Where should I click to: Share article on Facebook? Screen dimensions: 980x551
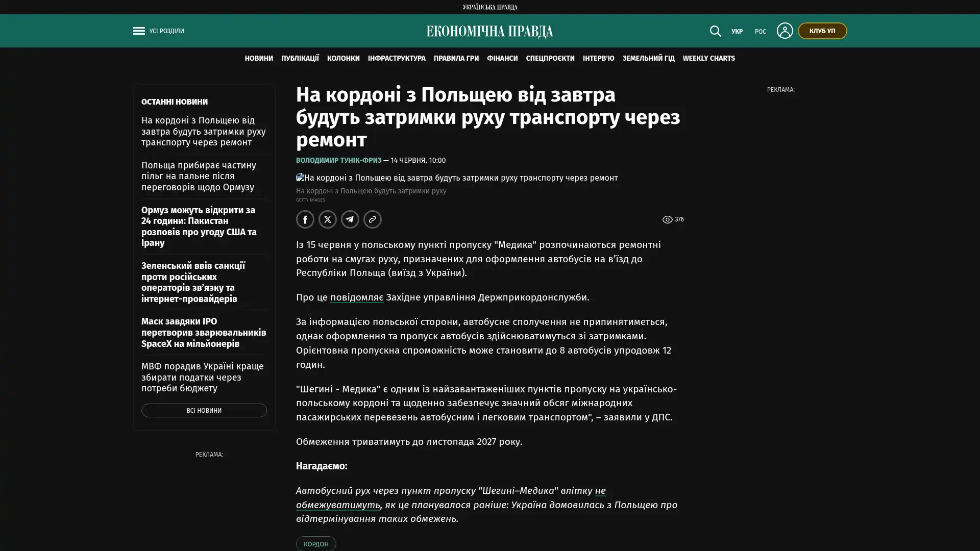click(305, 219)
